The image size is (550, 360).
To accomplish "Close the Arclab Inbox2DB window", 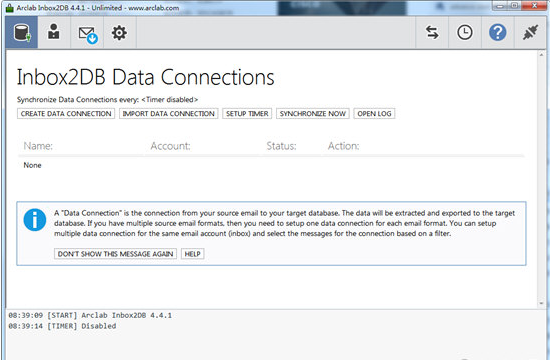I will pyautogui.click(x=534, y=6).
